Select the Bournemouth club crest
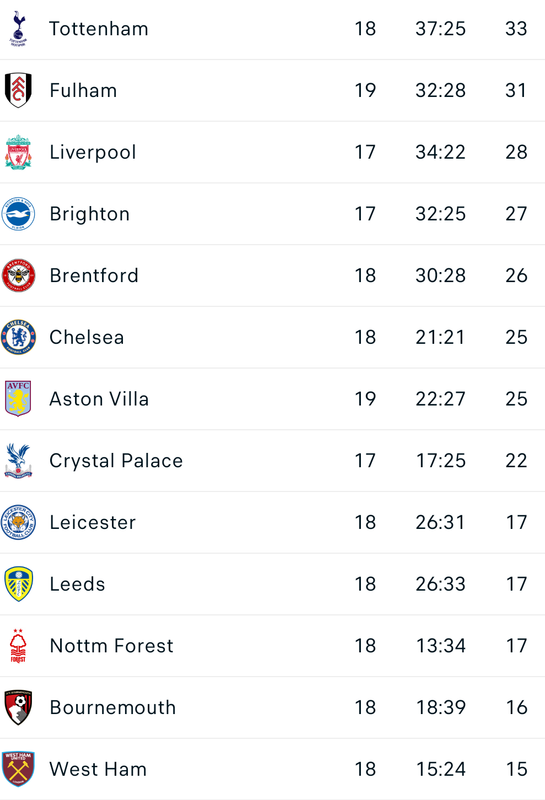The width and height of the screenshot is (545, 800). 18,708
